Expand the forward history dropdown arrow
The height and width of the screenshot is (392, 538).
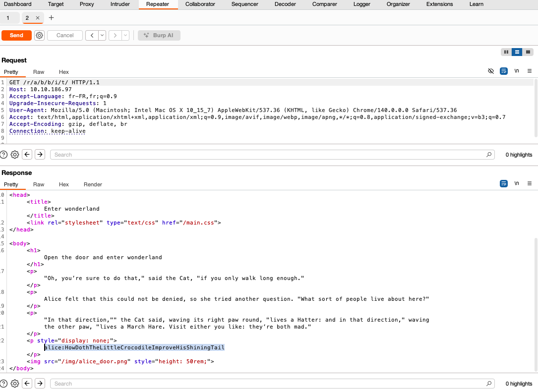point(125,35)
